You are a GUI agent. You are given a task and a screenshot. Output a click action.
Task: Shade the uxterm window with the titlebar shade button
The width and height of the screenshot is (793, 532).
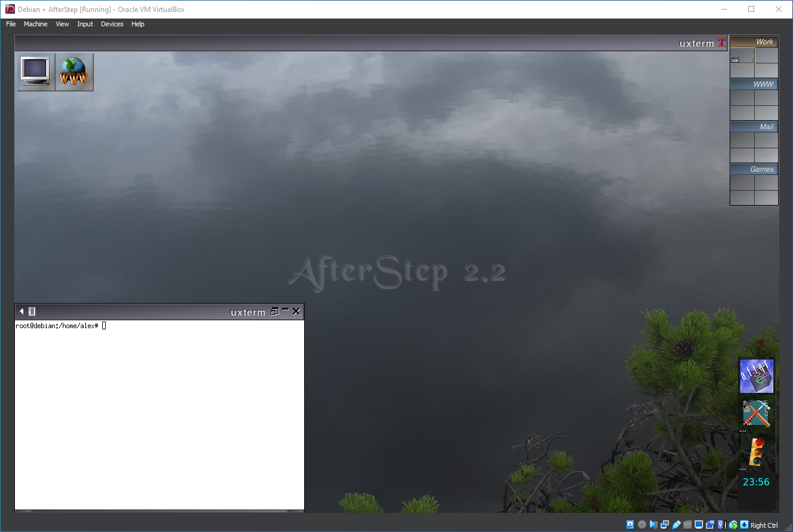coord(285,310)
